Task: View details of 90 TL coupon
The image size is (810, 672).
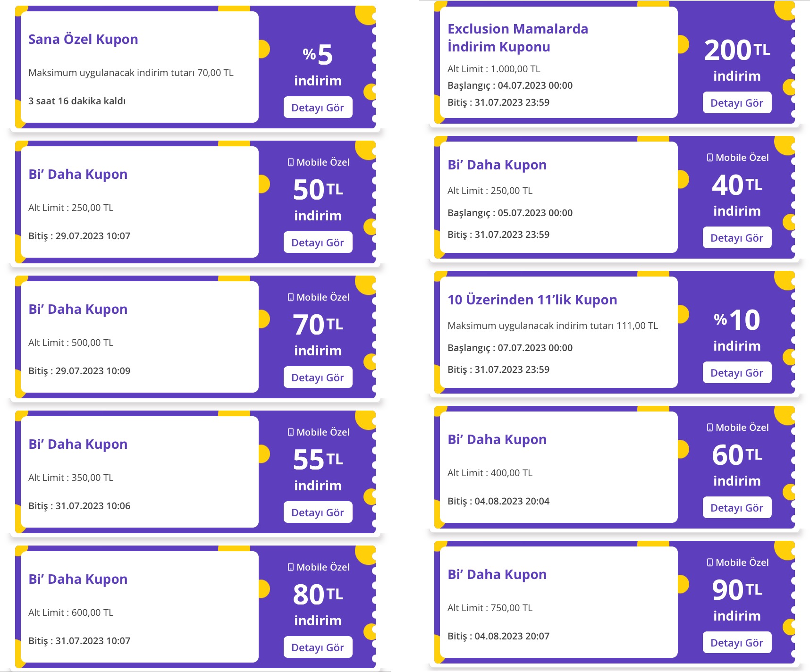Action: click(737, 642)
